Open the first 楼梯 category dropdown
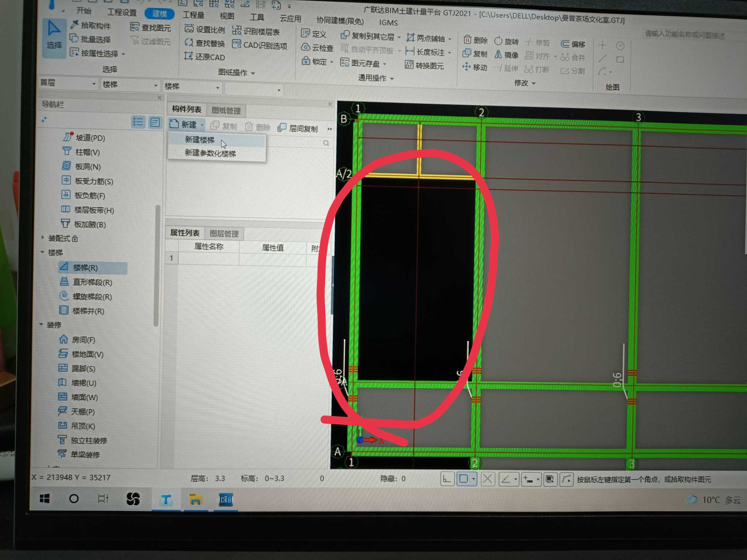The image size is (747, 560). (130, 85)
